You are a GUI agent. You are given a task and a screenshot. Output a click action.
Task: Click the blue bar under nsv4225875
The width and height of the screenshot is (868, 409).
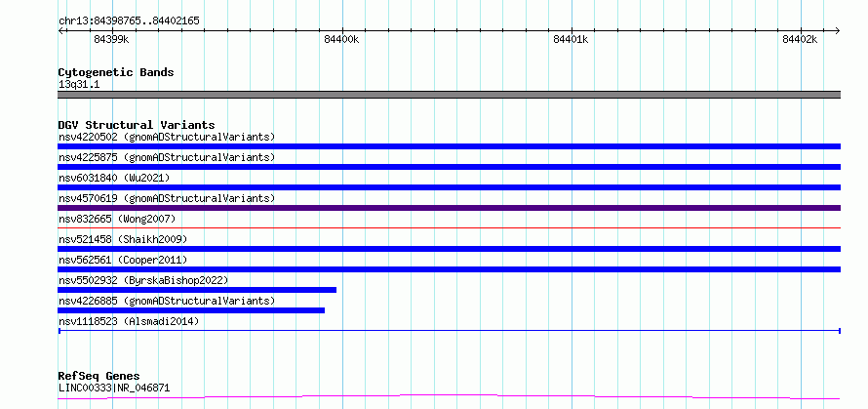pos(449,167)
